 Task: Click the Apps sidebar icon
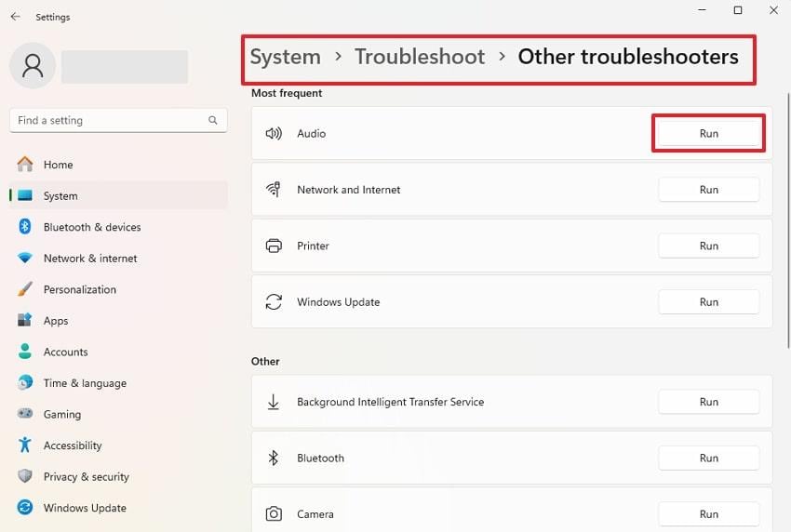(25, 320)
